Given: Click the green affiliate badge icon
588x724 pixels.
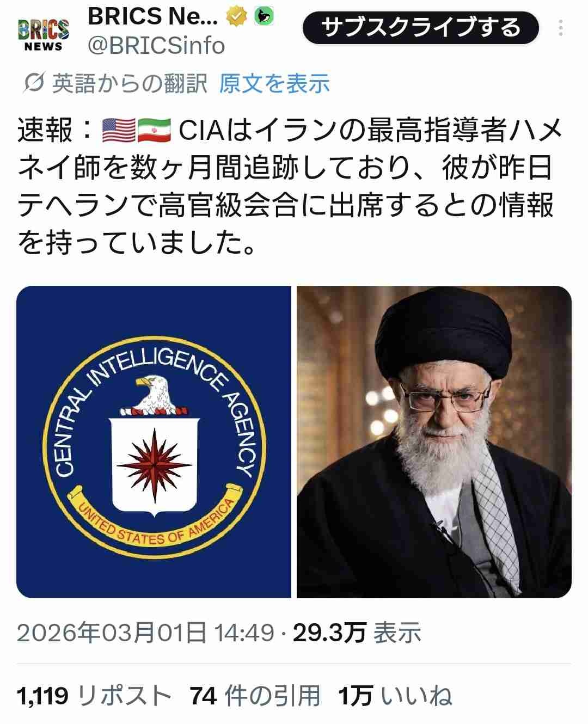Looking at the screenshot, I should (264, 17).
